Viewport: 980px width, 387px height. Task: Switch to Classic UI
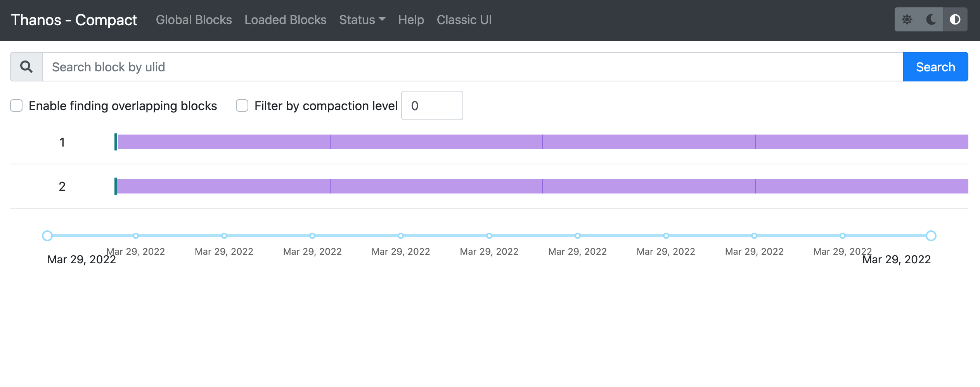[x=464, y=20]
